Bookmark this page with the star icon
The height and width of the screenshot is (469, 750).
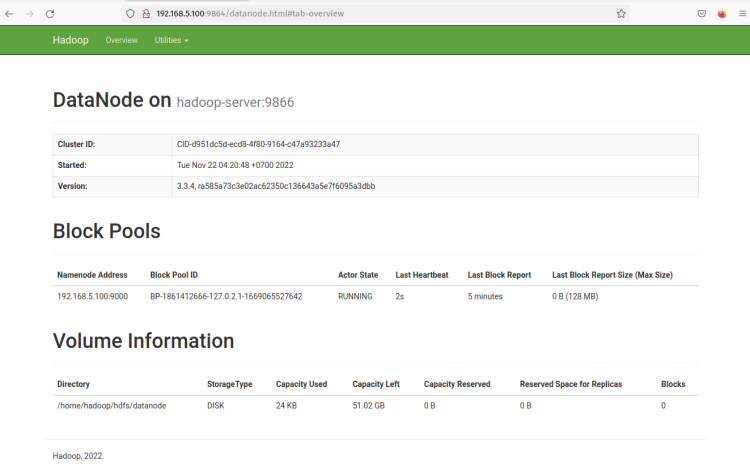click(621, 14)
